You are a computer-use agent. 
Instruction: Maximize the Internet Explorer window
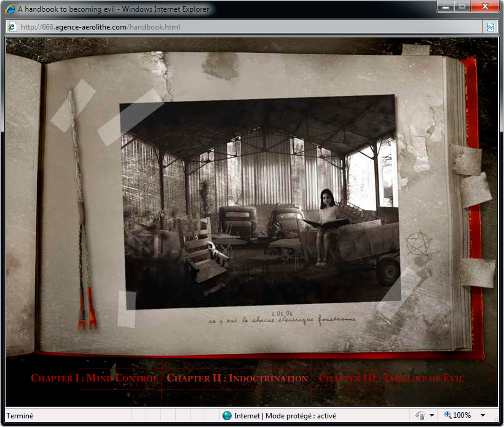coord(462,6)
